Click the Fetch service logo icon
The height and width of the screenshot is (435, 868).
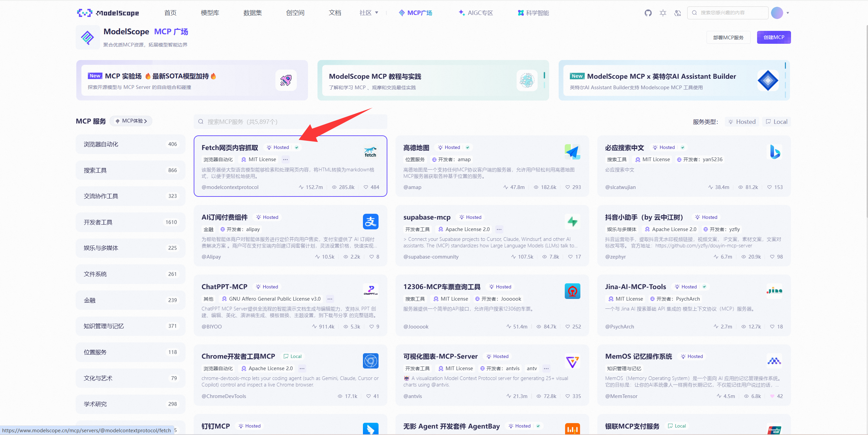pos(370,152)
